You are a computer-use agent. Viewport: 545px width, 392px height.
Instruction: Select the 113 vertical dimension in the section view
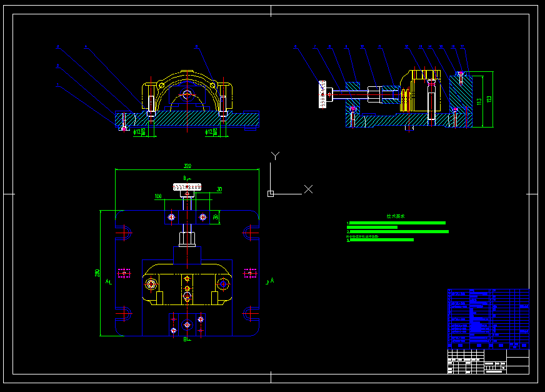point(479,101)
